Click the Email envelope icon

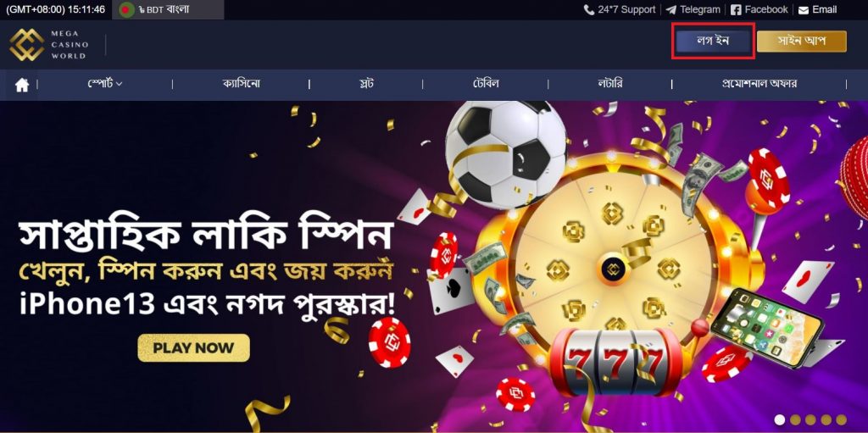(x=804, y=10)
